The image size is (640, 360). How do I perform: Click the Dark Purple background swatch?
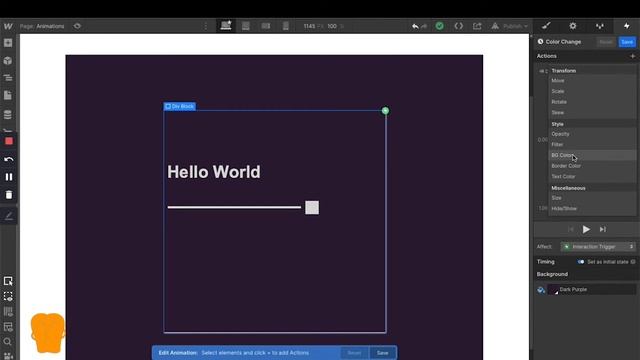click(553, 289)
